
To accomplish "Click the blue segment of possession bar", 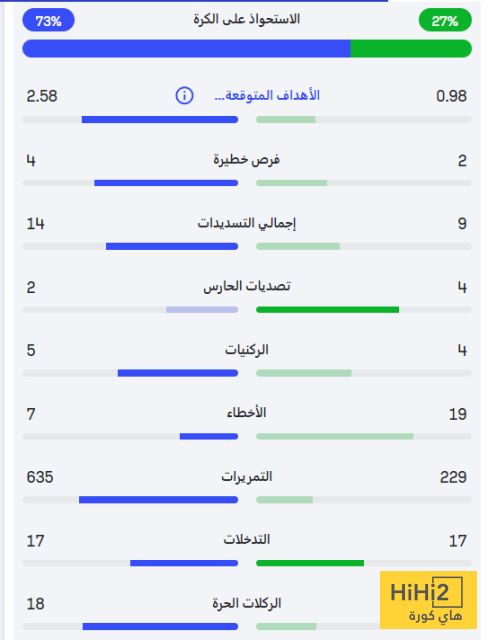I will pos(186,49).
